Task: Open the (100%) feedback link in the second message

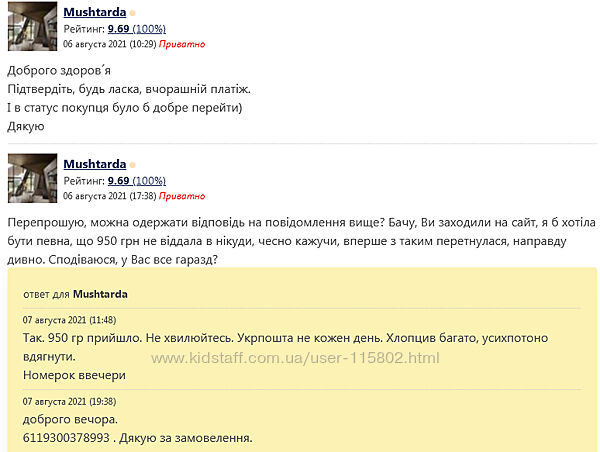Action: tap(152, 180)
